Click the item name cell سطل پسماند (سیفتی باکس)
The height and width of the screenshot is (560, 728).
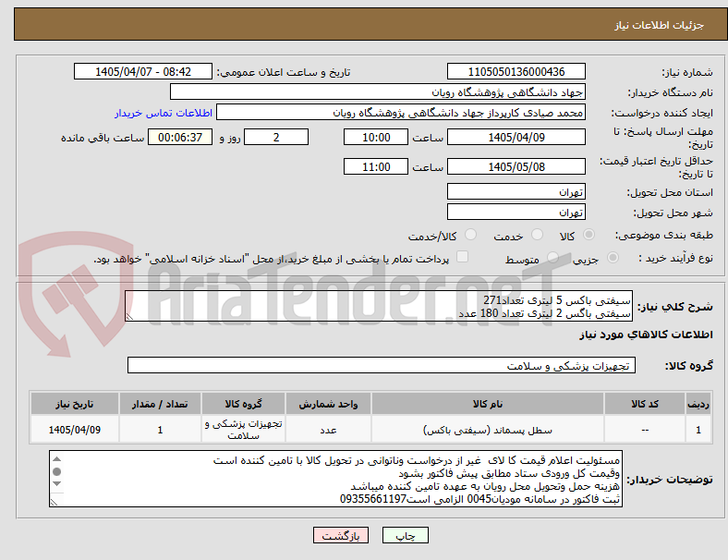tap(488, 430)
